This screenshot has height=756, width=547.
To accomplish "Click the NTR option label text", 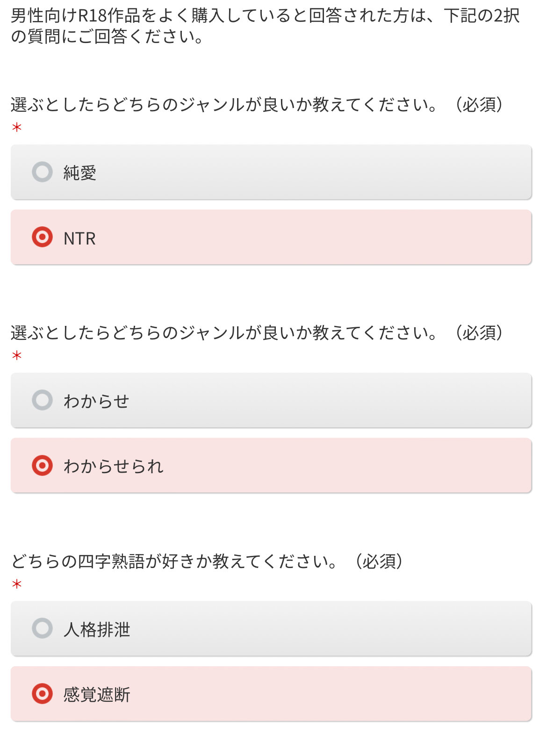I will 79,238.
